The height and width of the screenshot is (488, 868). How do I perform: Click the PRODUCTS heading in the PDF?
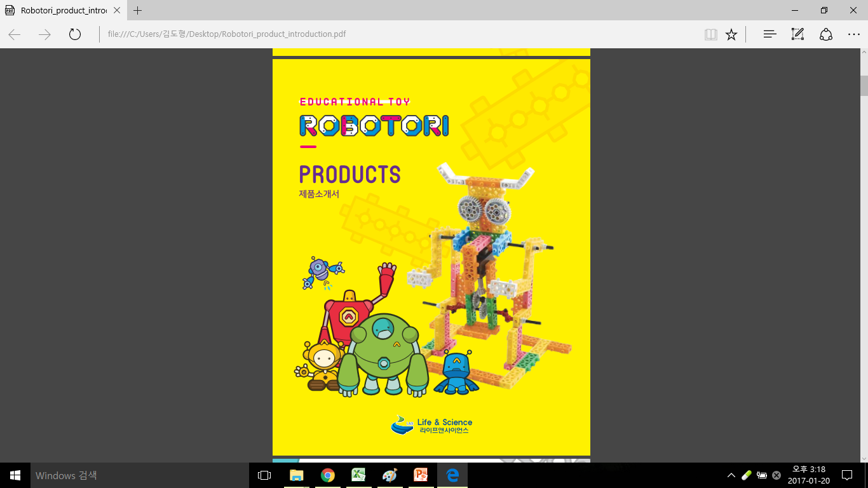pyautogui.click(x=349, y=174)
